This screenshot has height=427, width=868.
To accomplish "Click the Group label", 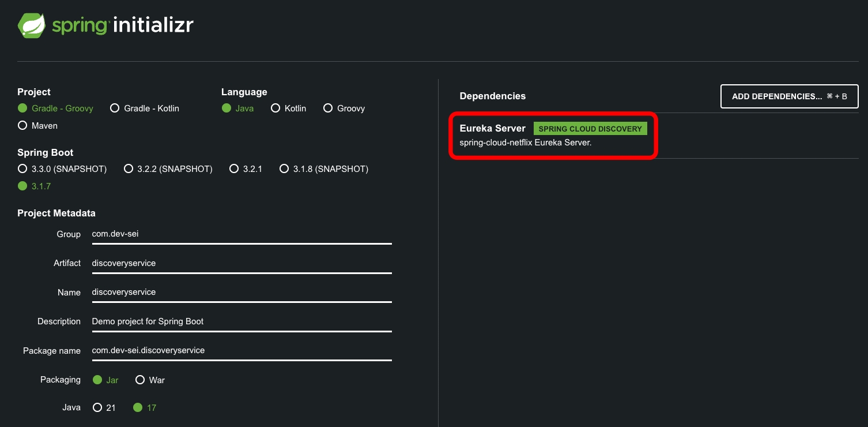I will 69,234.
